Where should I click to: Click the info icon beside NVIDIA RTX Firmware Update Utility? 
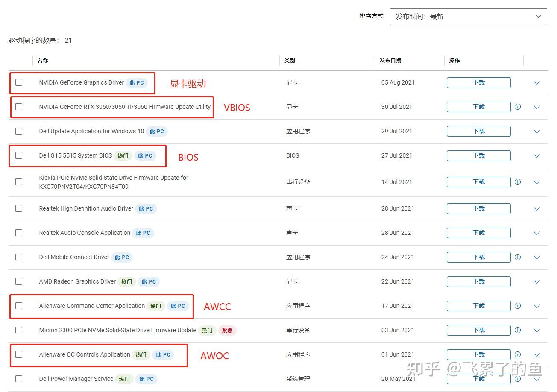[x=517, y=107]
